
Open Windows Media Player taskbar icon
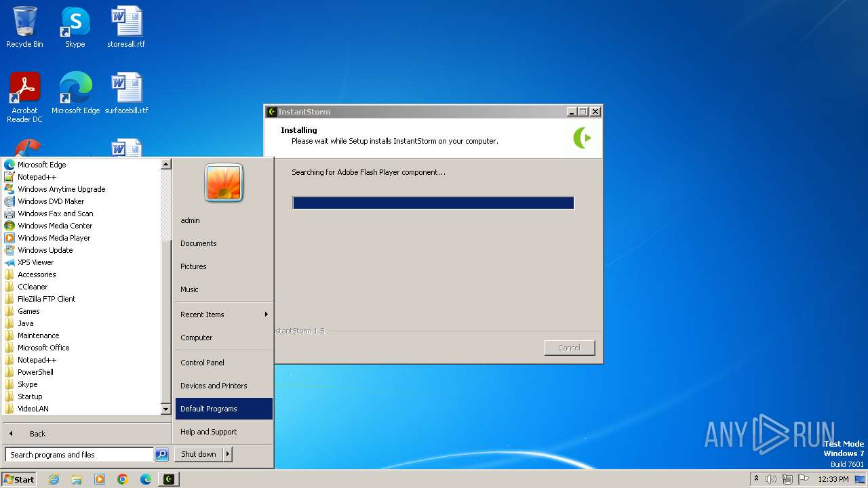tap(100, 479)
